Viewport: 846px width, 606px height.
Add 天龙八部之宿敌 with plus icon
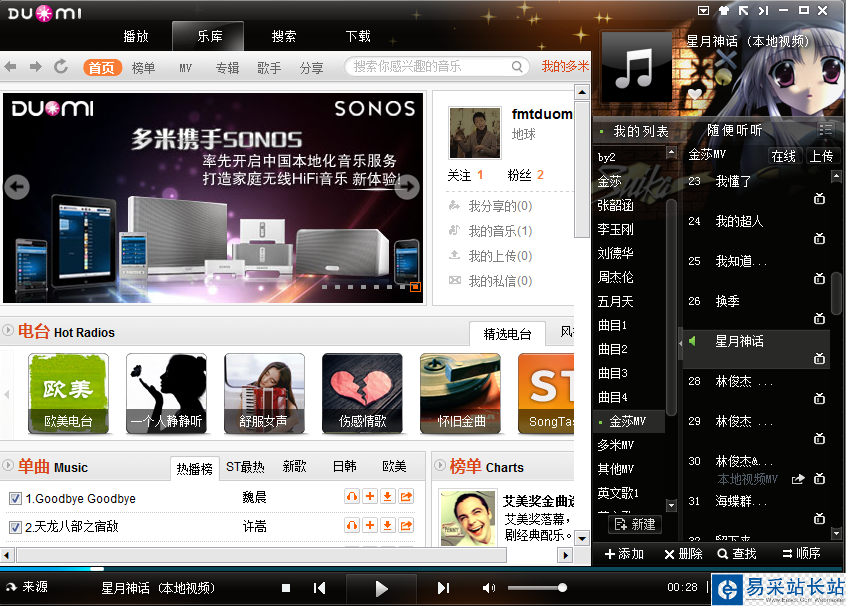(x=370, y=525)
